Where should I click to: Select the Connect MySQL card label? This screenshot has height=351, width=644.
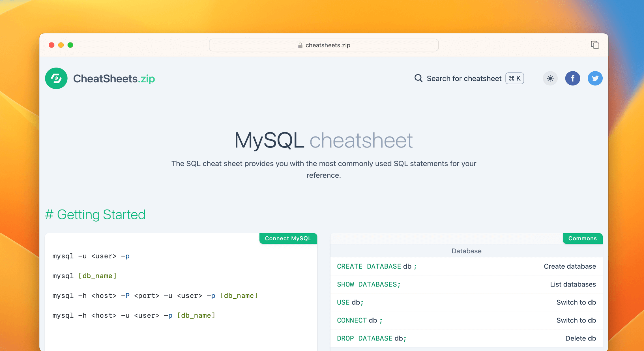[288, 238]
